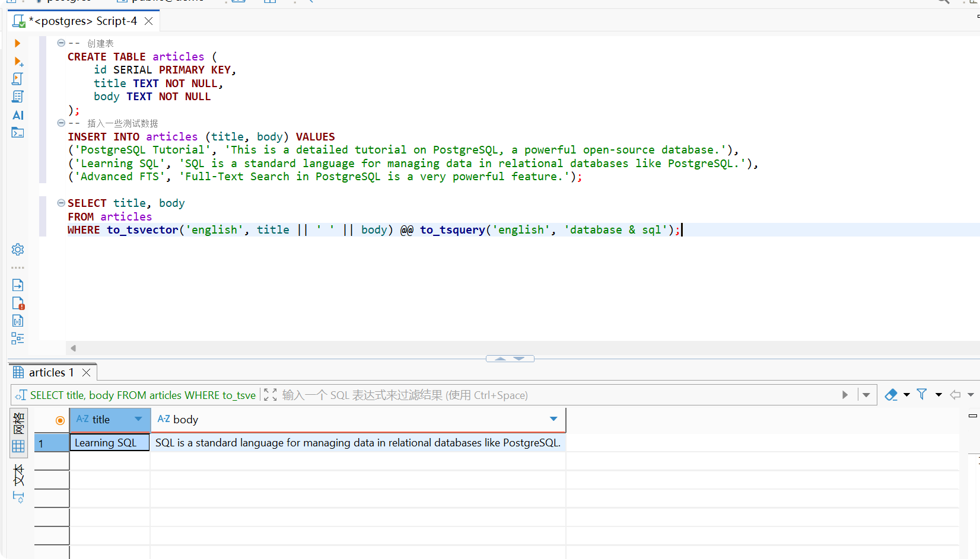Click the eraser icon to clear result filters

pyautogui.click(x=890, y=395)
